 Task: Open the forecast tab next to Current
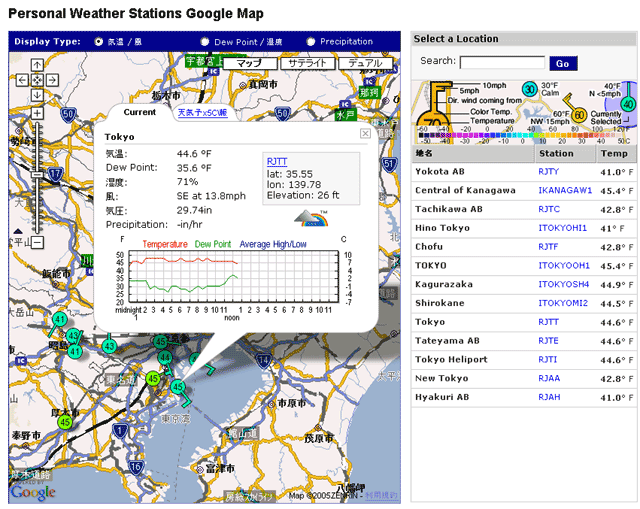(202, 113)
